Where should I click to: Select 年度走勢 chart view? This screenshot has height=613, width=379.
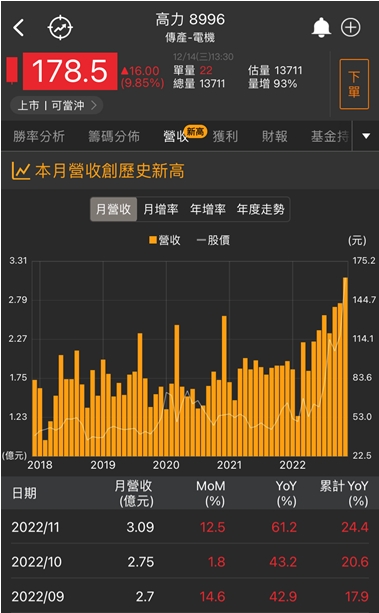click(260, 210)
